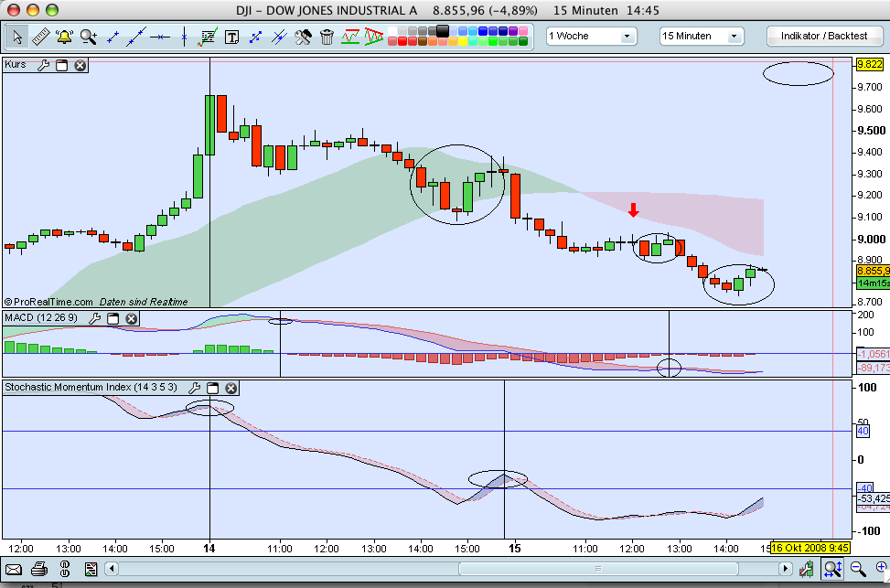Screen dimensions: 890x588
Task: Pick the yellow color swatch
Action: pyautogui.click(x=463, y=41)
